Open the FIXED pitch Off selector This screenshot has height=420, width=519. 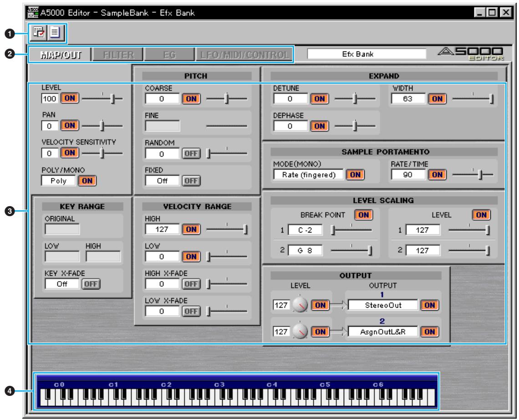click(x=162, y=181)
